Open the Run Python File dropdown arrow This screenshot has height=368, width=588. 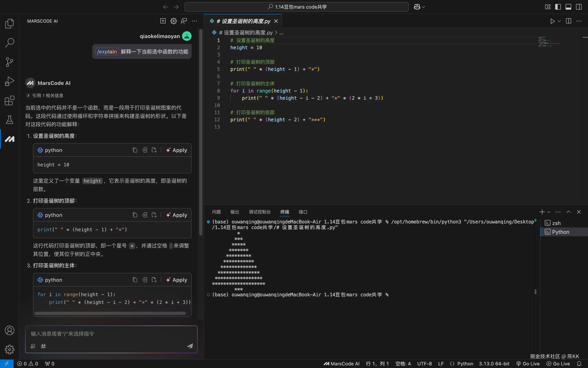click(559, 21)
